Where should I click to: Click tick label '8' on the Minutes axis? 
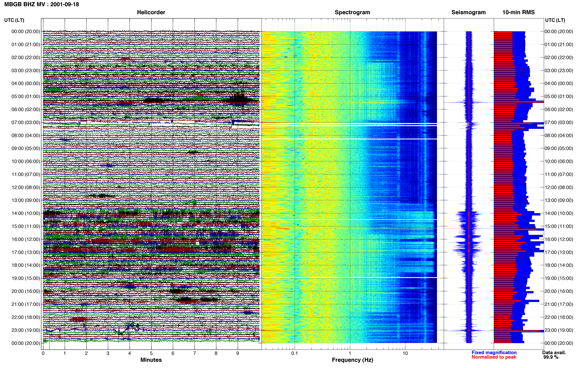point(216,353)
